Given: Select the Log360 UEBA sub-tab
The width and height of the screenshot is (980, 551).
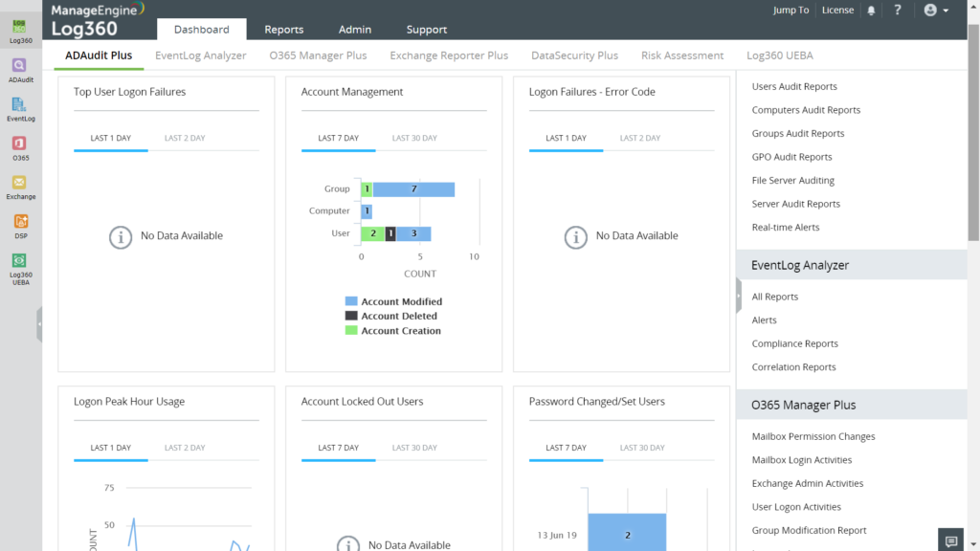Looking at the screenshot, I should point(779,55).
